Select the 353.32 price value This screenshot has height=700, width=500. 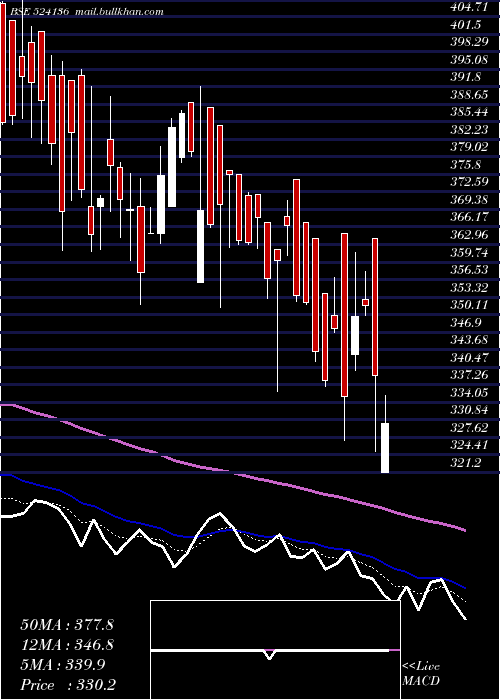tap(469, 288)
